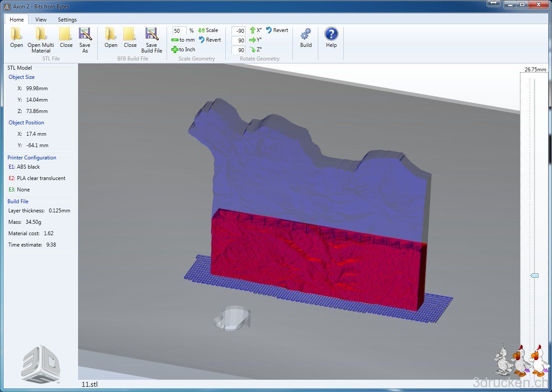Open a BFB build file
The height and width of the screenshot is (392, 552).
111,38
